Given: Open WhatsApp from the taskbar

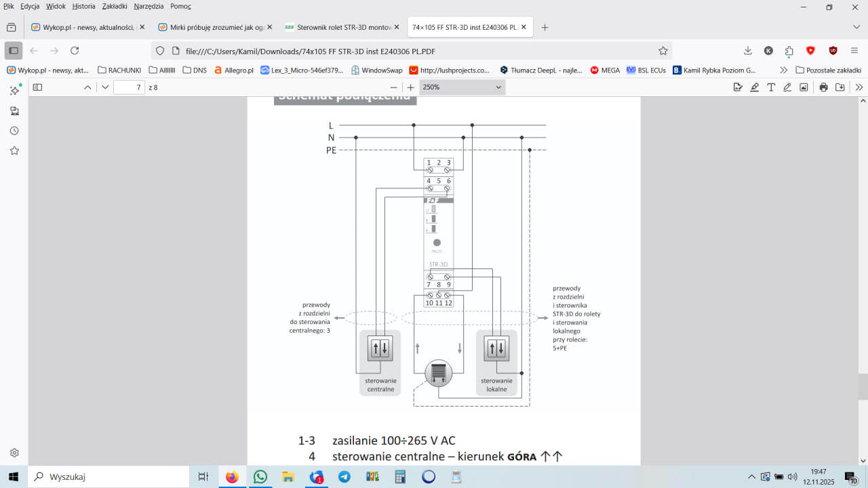Looking at the screenshot, I should coord(260,476).
